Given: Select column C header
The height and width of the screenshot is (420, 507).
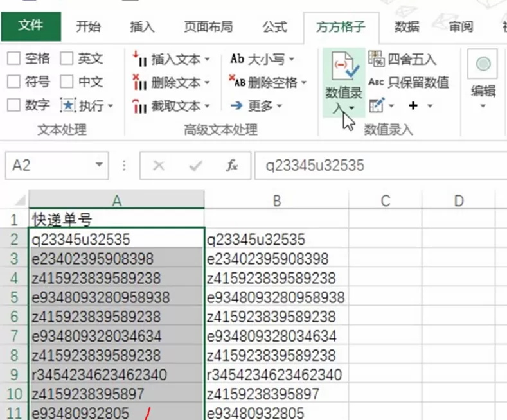Looking at the screenshot, I should (386, 200).
